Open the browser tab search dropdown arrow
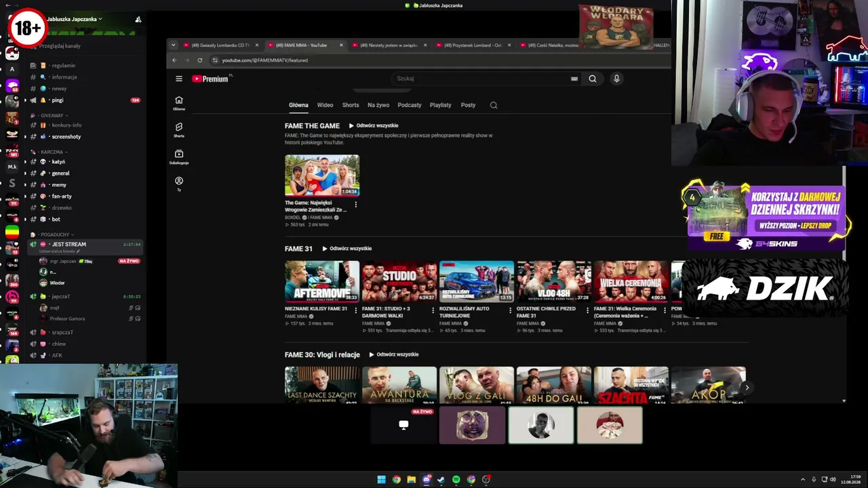Viewport: 868px width, 488px height. coord(174,45)
